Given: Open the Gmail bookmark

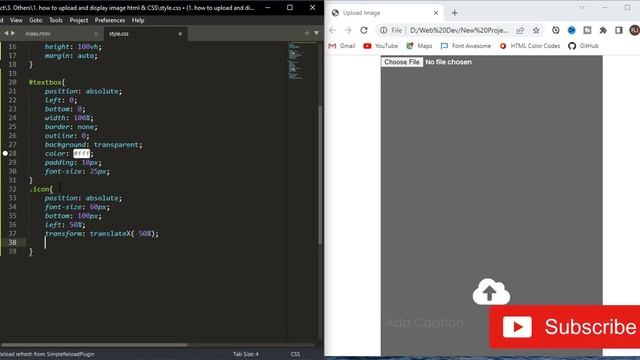Looking at the screenshot, I should [x=342, y=46].
